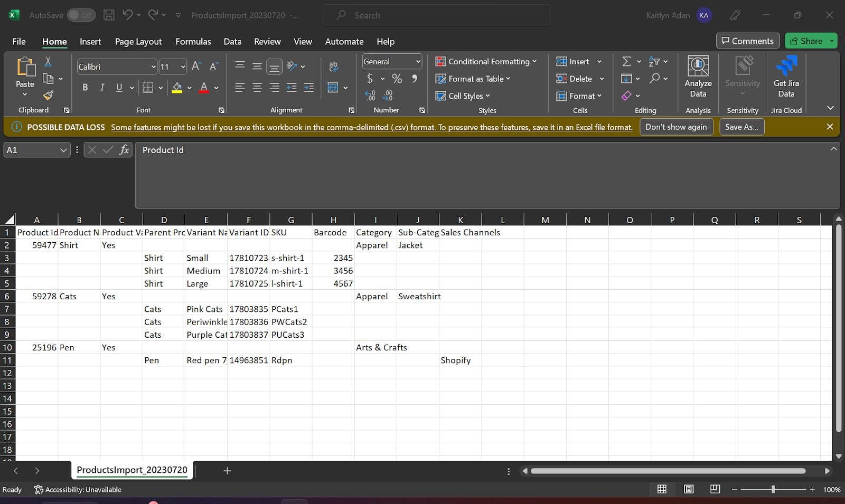Switch to the Formulas ribbon tab

point(193,41)
